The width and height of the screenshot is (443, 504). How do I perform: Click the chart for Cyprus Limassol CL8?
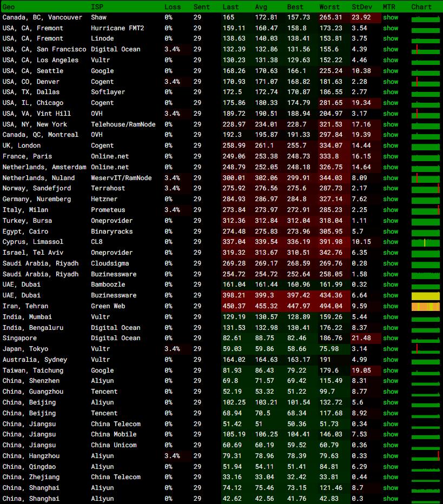tap(426, 243)
